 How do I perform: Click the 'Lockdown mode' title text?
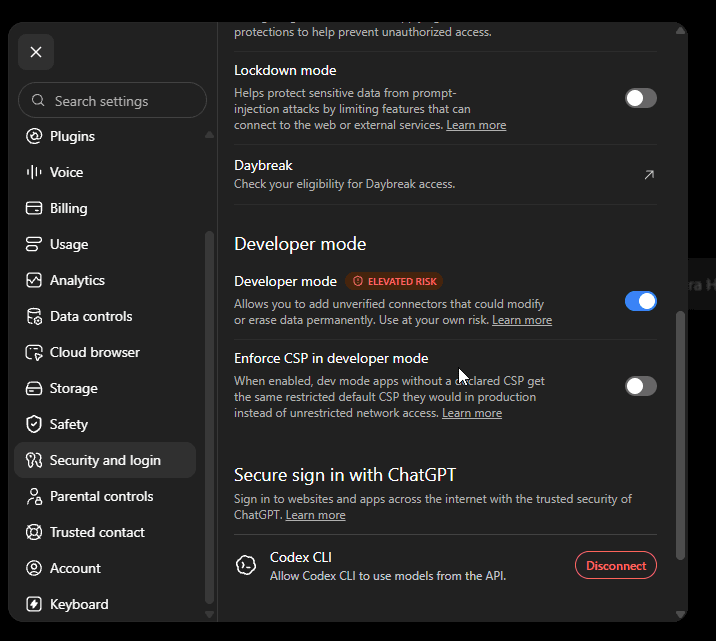tap(285, 70)
